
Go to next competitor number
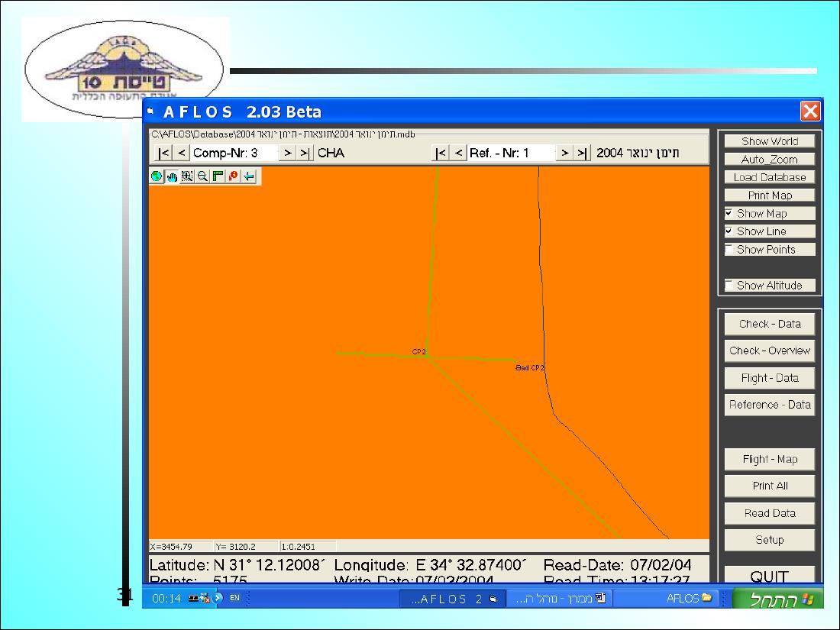(288, 153)
